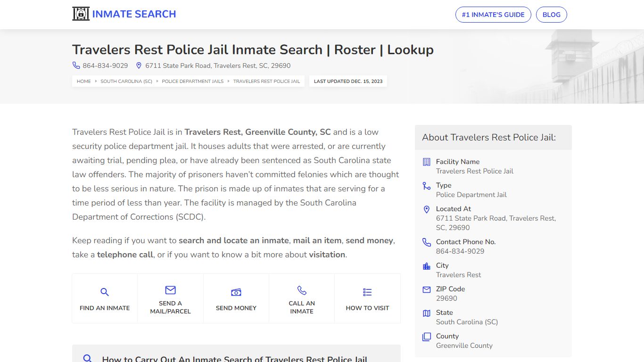Click the magnifier icon above Find an Inmate

pyautogui.click(x=105, y=292)
